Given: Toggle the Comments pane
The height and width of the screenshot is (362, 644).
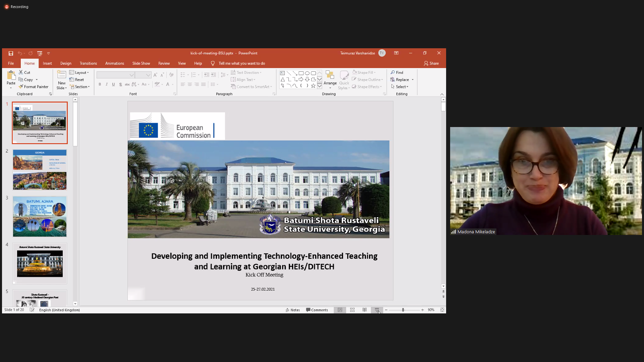Looking at the screenshot, I should (x=317, y=310).
